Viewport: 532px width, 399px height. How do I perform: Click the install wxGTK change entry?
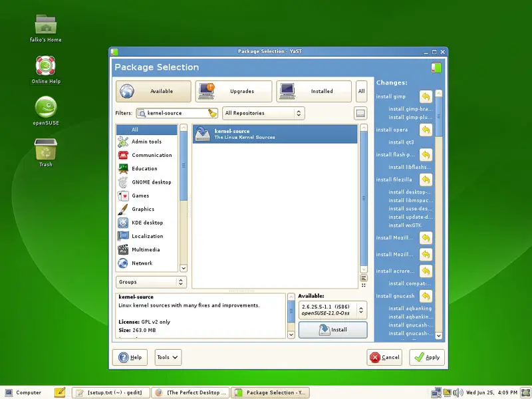tap(405, 225)
